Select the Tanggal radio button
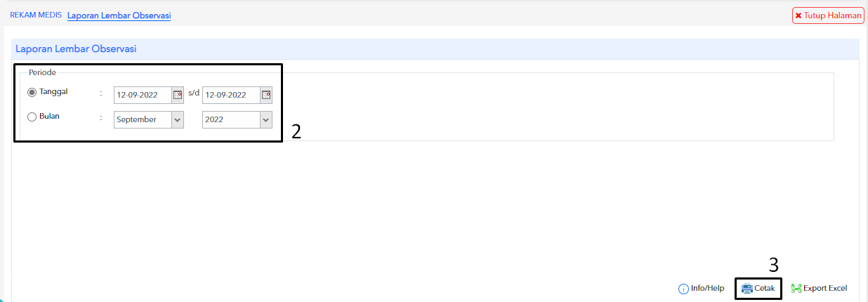This screenshot has height=302, width=868. point(32,92)
